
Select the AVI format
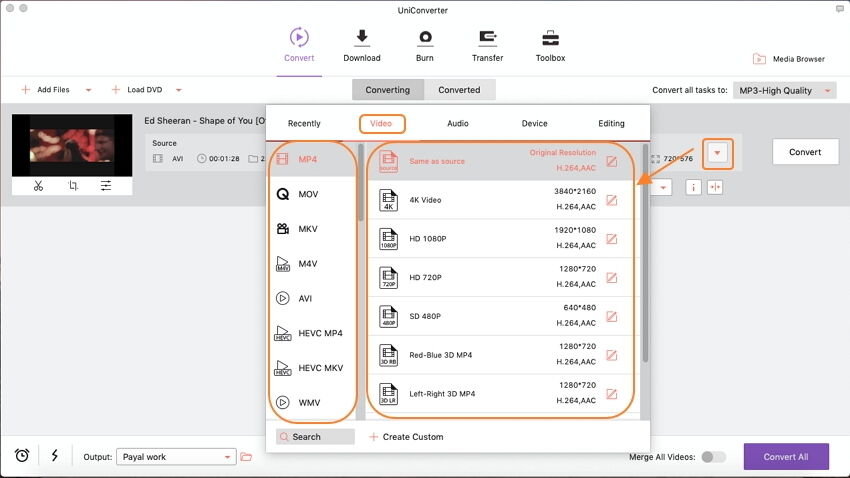click(x=312, y=298)
